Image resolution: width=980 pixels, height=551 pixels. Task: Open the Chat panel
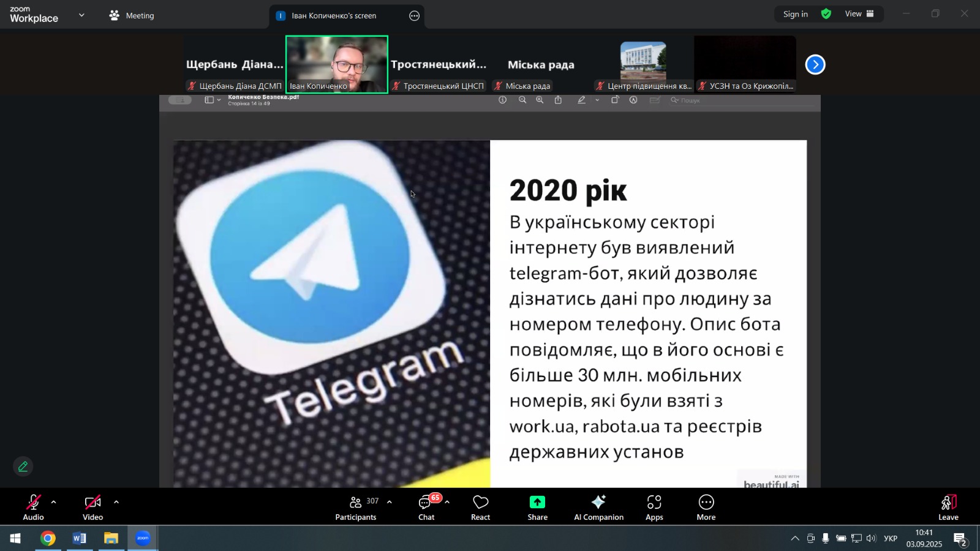point(426,508)
